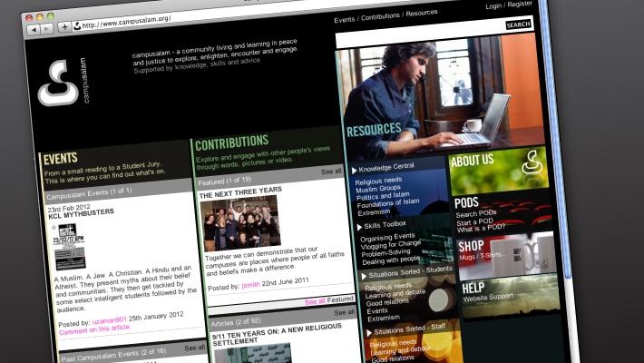This screenshot has width=644, height=363.
Task: Open the Religious needs link under Knowledge Central
Action: [x=378, y=181]
